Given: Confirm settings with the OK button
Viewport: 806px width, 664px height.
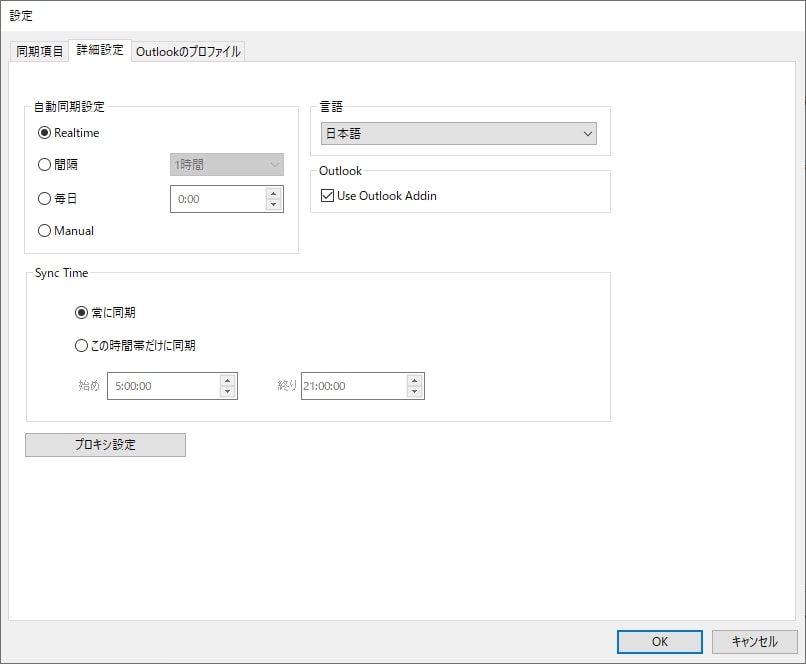Looking at the screenshot, I should pos(660,641).
